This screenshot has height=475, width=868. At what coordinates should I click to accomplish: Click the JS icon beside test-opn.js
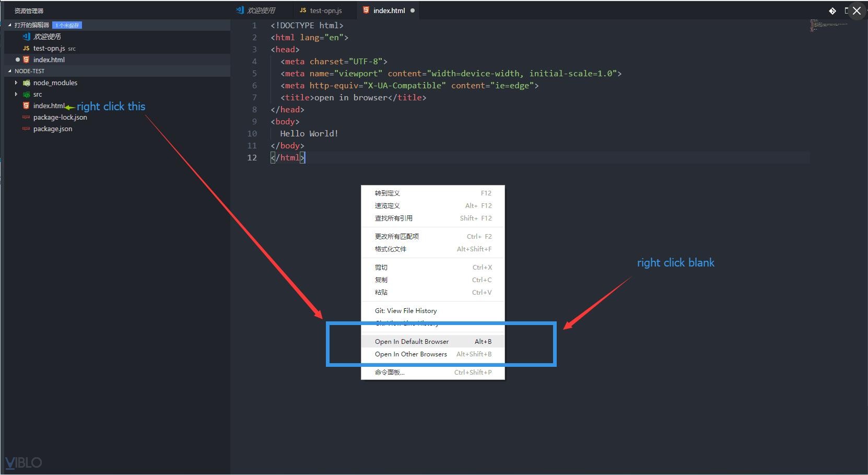[26, 48]
